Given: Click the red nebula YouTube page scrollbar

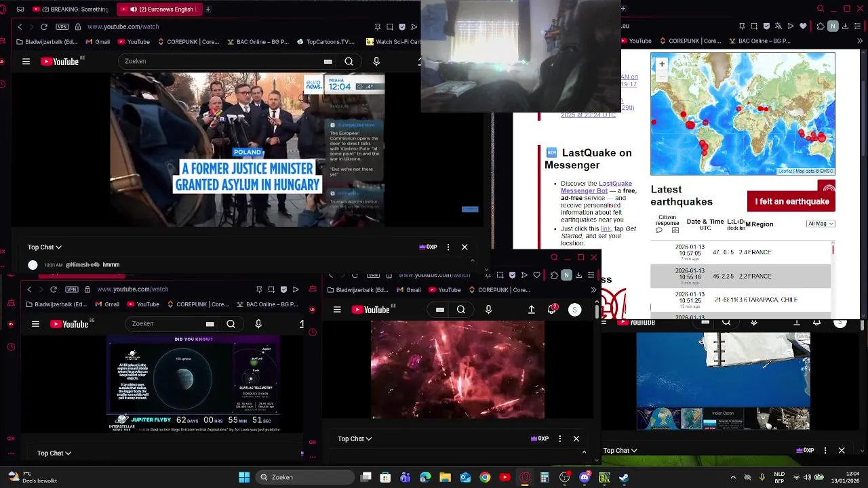Looking at the screenshot, I should coord(597,312).
